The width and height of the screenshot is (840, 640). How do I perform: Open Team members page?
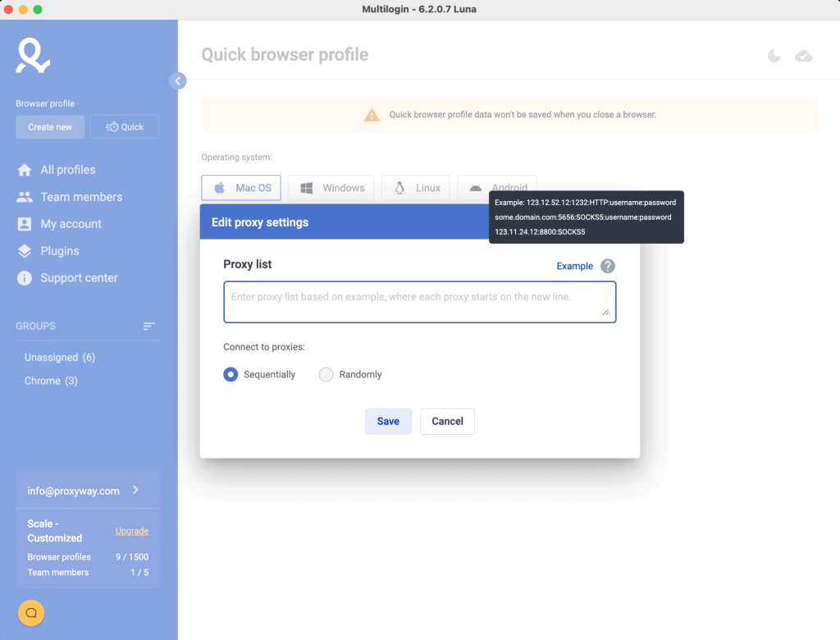pyautogui.click(x=81, y=197)
